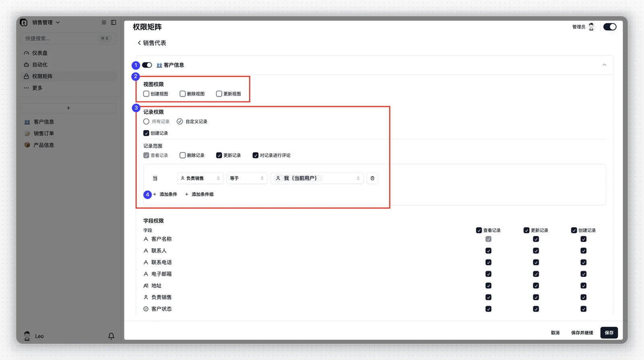
Task: Click 添加条件组 to add group
Action: coord(199,194)
